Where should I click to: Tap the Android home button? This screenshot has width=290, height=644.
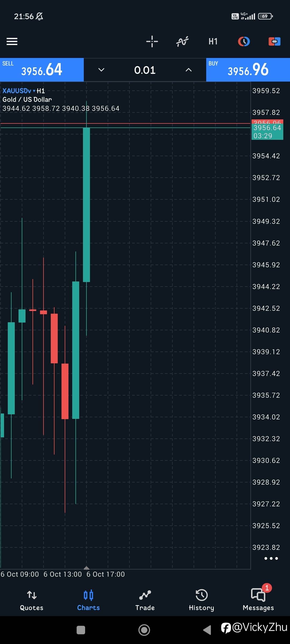[144, 630]
